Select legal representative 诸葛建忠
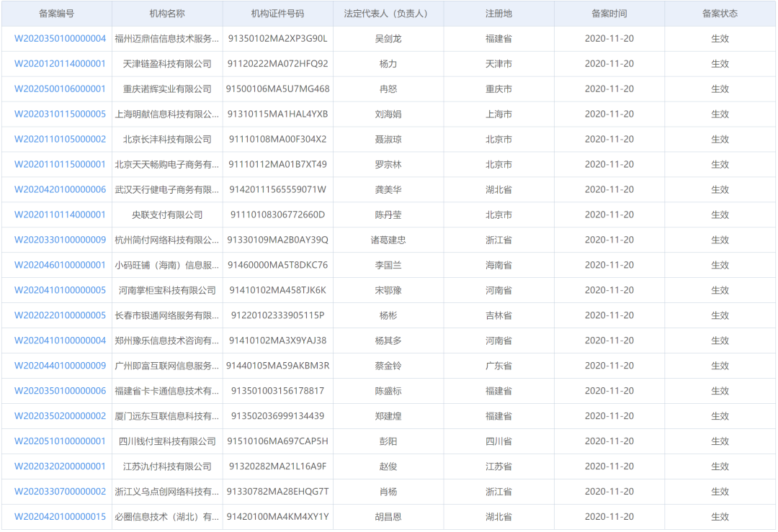The height and width of the screenshot is (532, 778). pyautogui.click(x=388, y=240)
